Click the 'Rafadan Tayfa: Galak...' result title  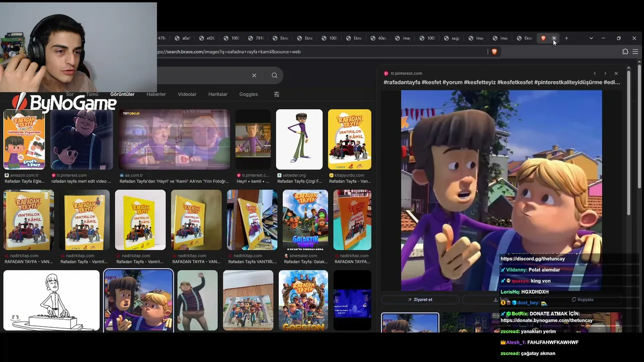click(305, 262)
